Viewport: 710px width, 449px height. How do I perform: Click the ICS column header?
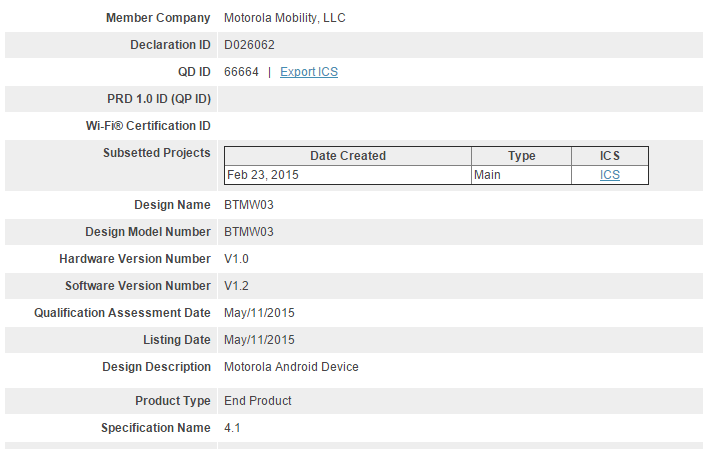tap(609, 156)
